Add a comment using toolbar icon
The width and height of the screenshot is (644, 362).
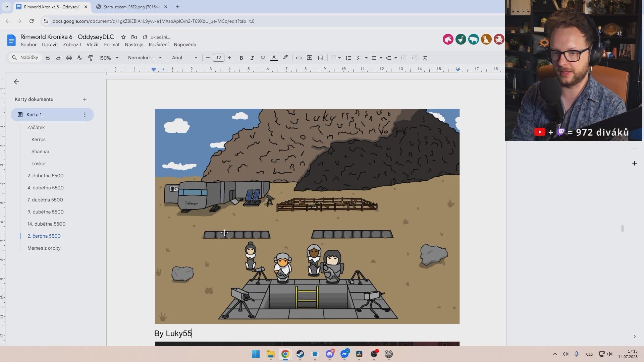(x=310, y=58)
